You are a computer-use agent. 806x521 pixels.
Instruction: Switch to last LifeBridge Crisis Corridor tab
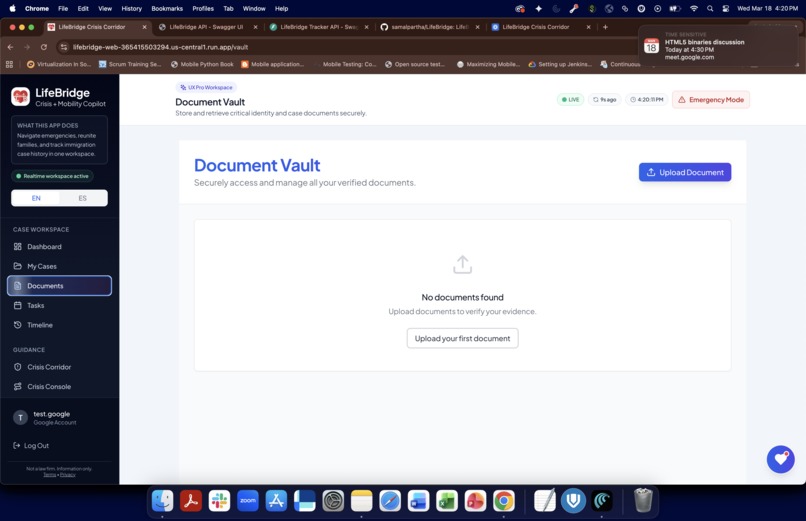coord(536,27)
